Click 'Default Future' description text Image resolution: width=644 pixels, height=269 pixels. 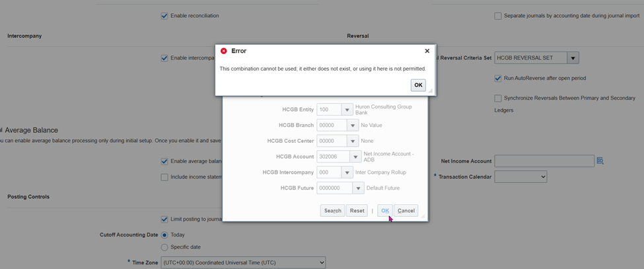click(x=383, y=188)
